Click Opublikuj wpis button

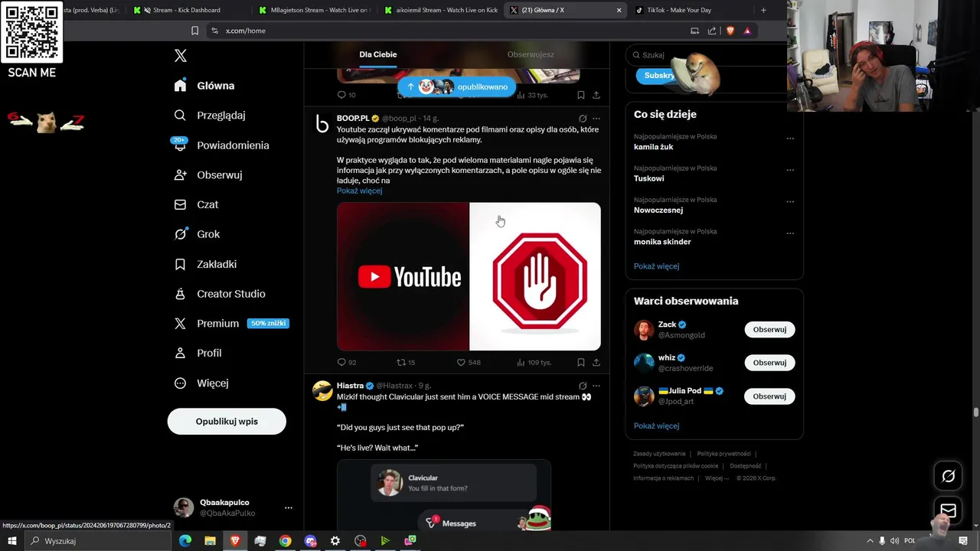227,422
